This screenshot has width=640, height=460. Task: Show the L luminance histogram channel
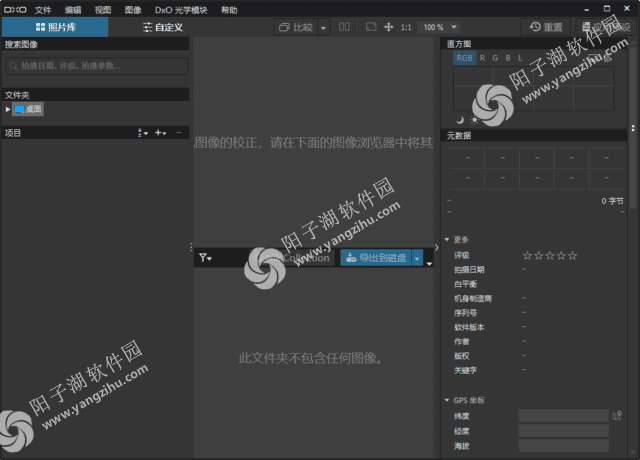click(520, 58)
